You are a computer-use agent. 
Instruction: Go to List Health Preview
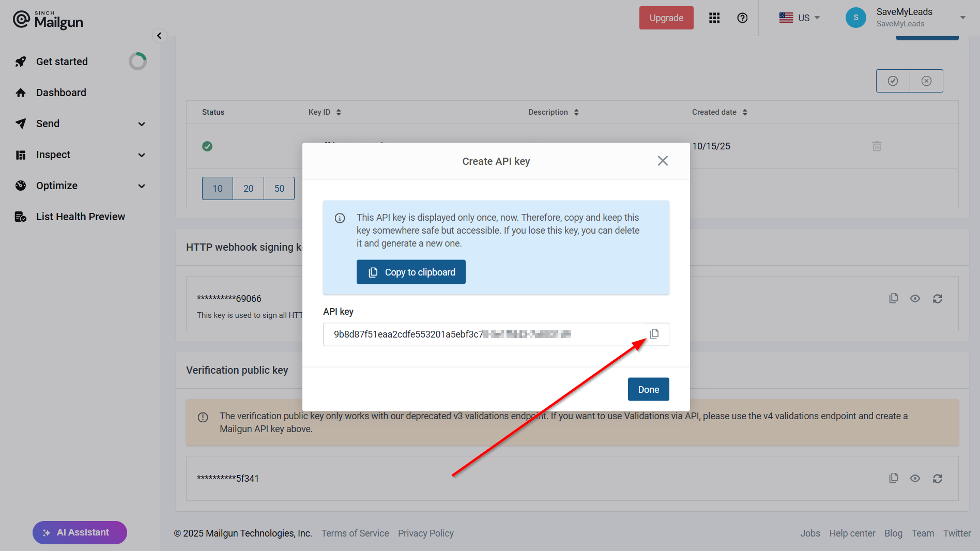[x=80, y=217]
